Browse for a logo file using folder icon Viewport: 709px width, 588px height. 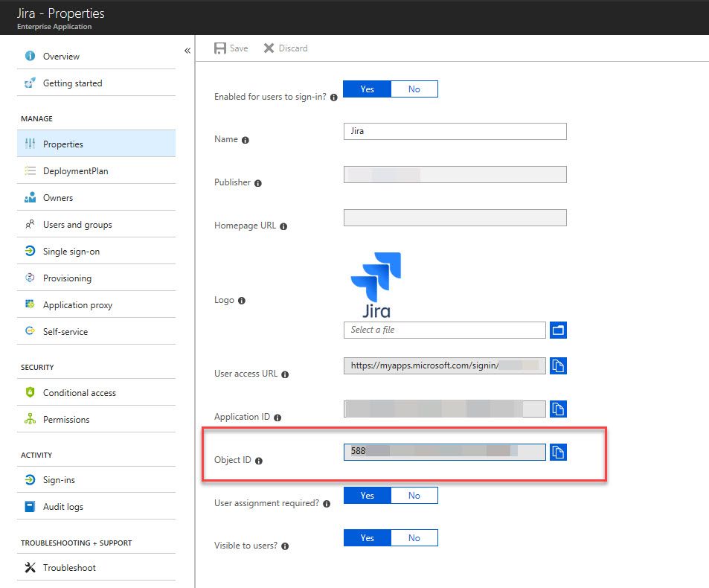tap(558, 330)
